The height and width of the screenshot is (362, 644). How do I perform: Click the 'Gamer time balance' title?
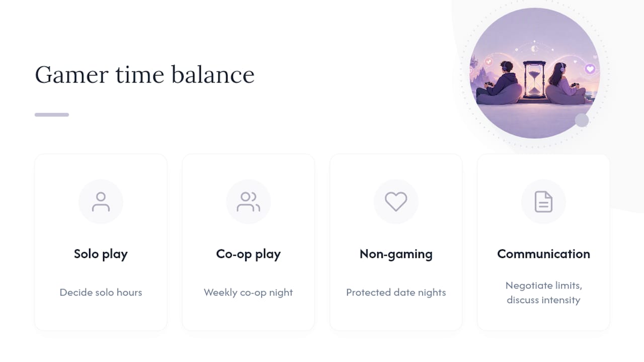(x=145, y=74)
